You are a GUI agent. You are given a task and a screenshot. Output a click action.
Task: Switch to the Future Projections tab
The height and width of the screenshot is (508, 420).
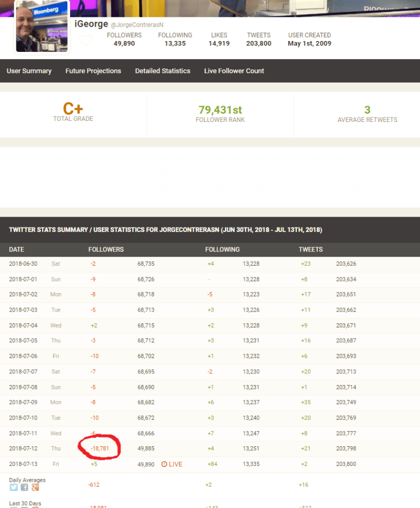click(x=93, y=71)
